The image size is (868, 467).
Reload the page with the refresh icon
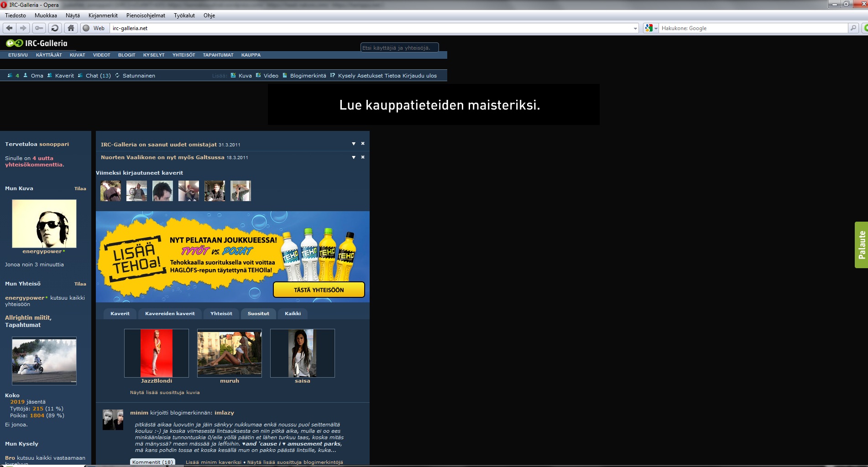point(55,28)
